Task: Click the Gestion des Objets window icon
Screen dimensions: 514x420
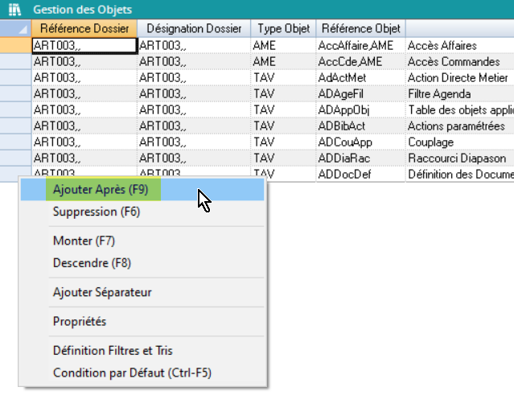Action: pos(13,10)
